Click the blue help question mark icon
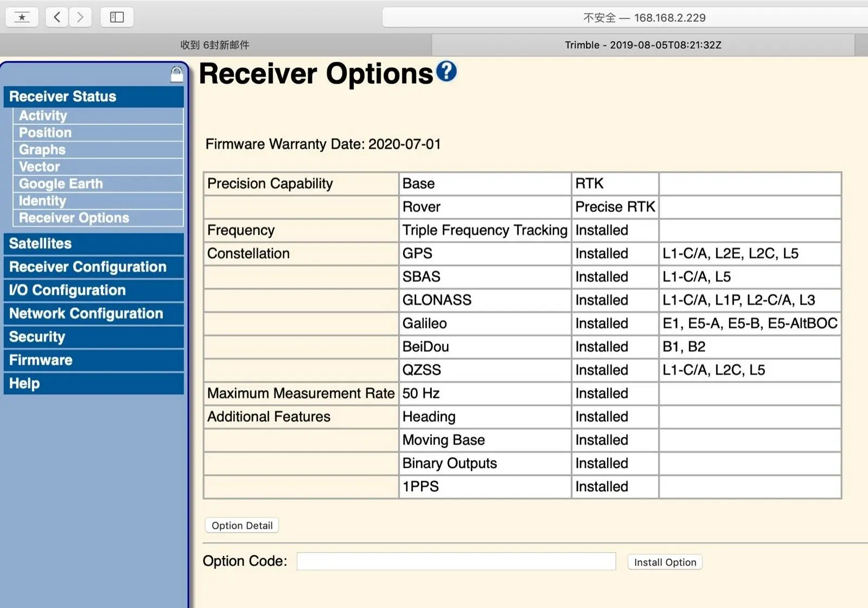The width and height of the screenshot is (868, 608). 446,72
